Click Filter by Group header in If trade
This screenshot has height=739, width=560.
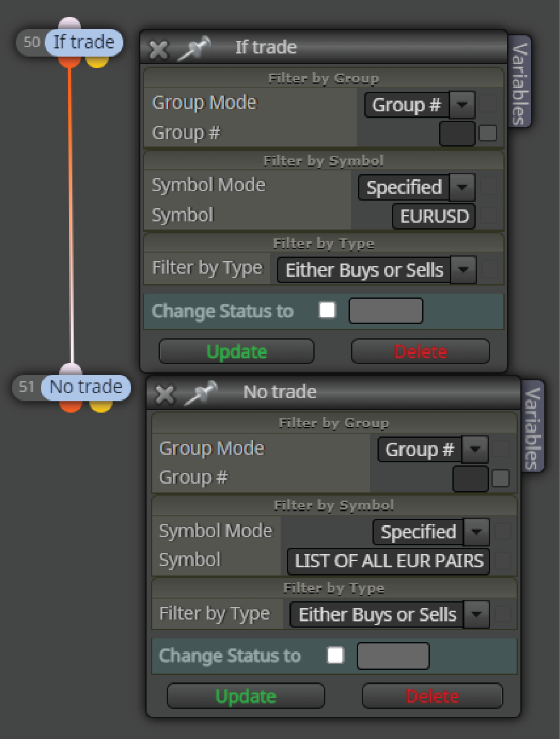click(x=323, y=78)
